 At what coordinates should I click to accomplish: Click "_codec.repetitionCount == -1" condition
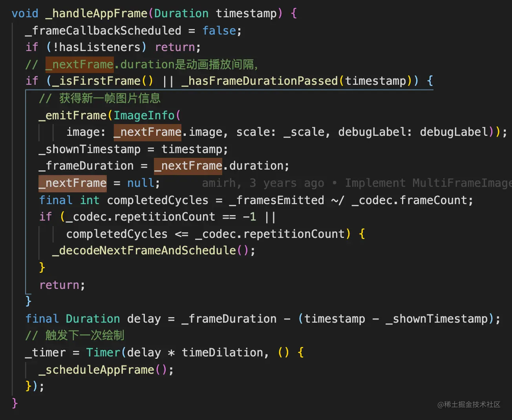pyautogui.click(x=161, y=217)
